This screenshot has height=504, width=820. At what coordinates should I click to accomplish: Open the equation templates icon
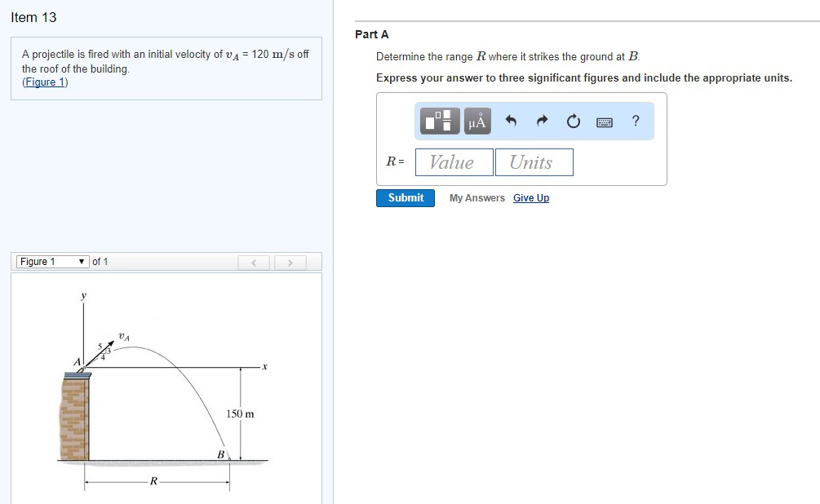tap(439, 121)
